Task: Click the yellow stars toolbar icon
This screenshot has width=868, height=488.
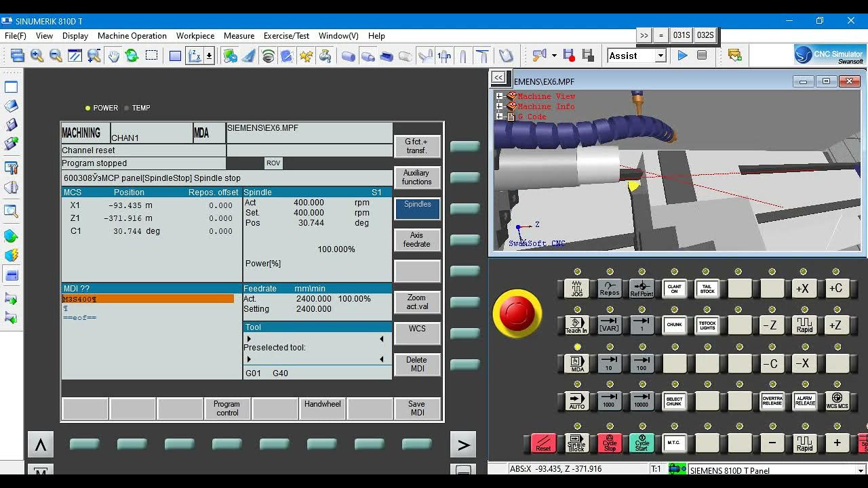Action: point(307,56)
